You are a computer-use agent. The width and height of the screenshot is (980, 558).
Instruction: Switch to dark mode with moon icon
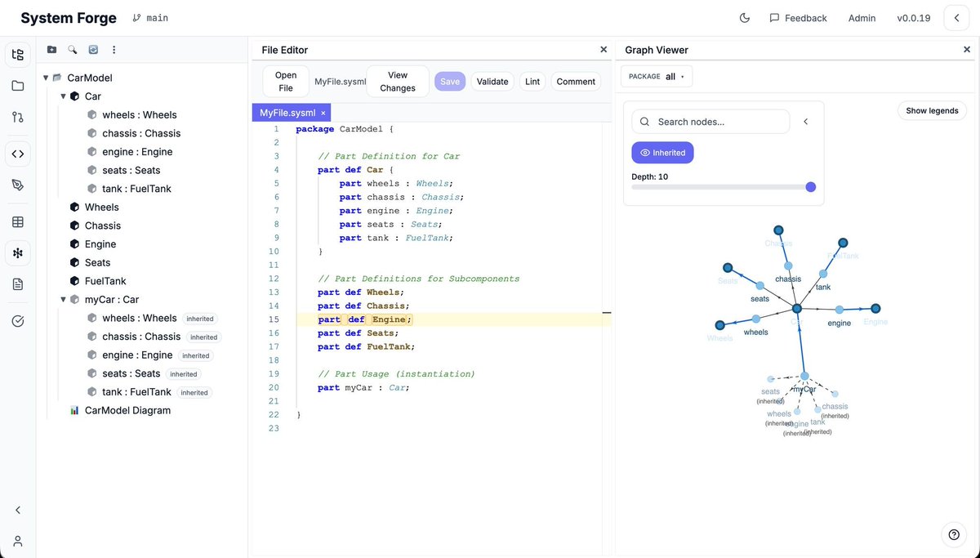click(744, 16)
